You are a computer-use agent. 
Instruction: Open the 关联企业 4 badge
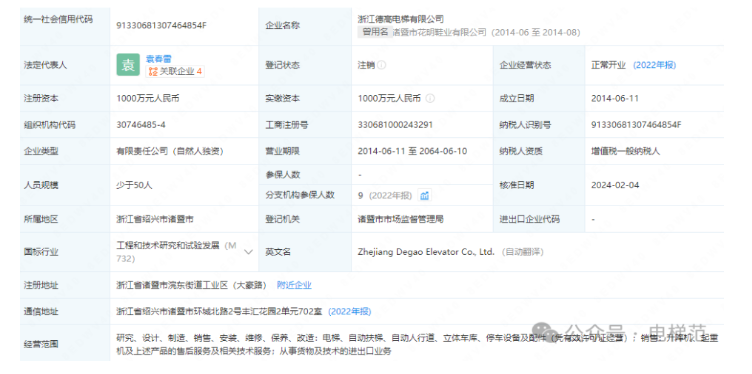coord(175,72)
